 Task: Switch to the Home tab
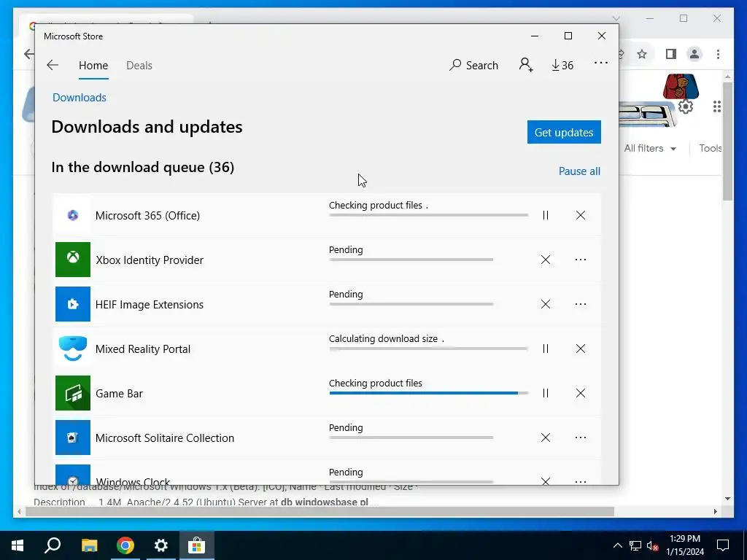[93, 65]
